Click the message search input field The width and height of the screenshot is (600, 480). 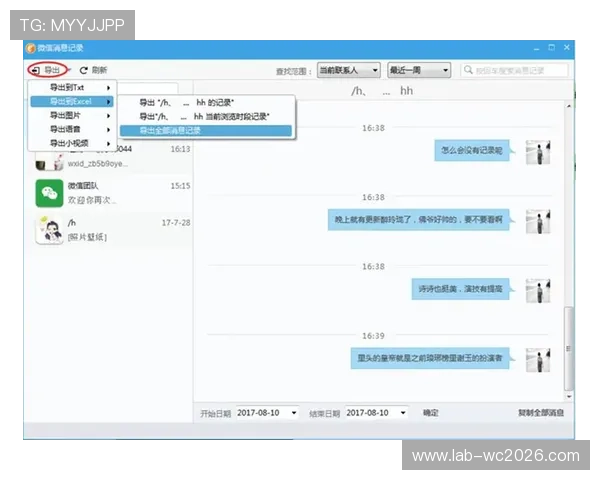515,70
